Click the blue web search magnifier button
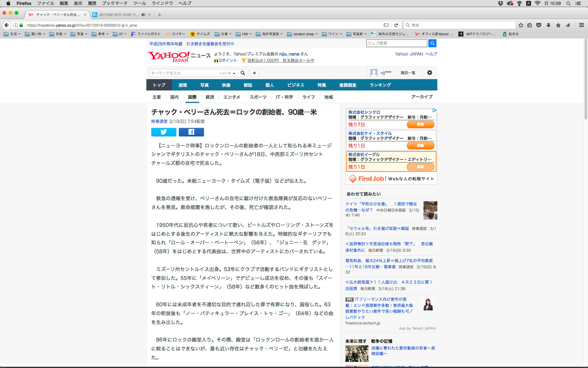Screen dimensions: 588x368 (x=432, y=43)
